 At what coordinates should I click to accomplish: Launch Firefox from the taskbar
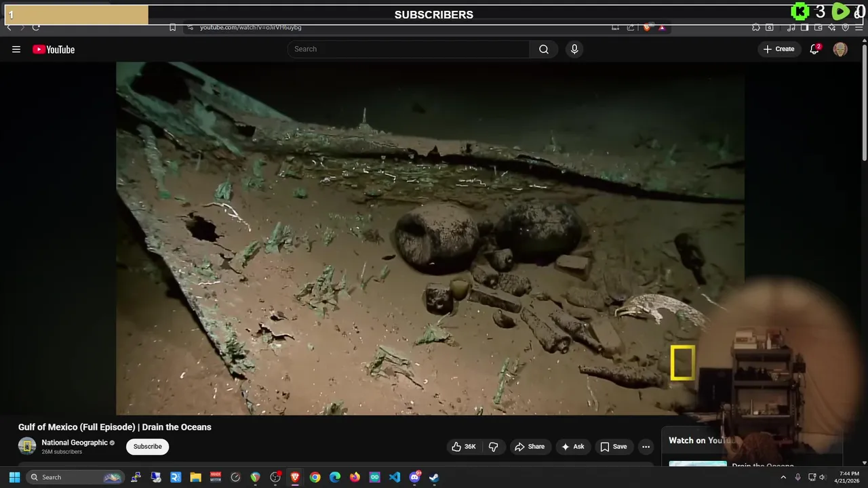[355, 477]
